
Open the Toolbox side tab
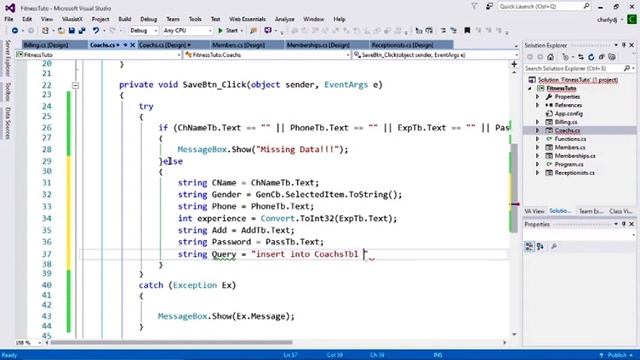[x=7, y=92]
